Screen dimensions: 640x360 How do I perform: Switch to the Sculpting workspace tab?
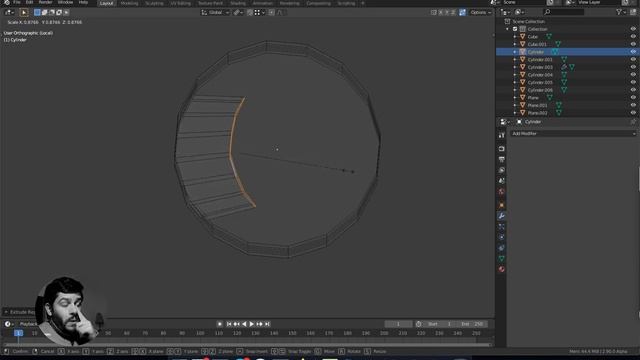[154, 3]
